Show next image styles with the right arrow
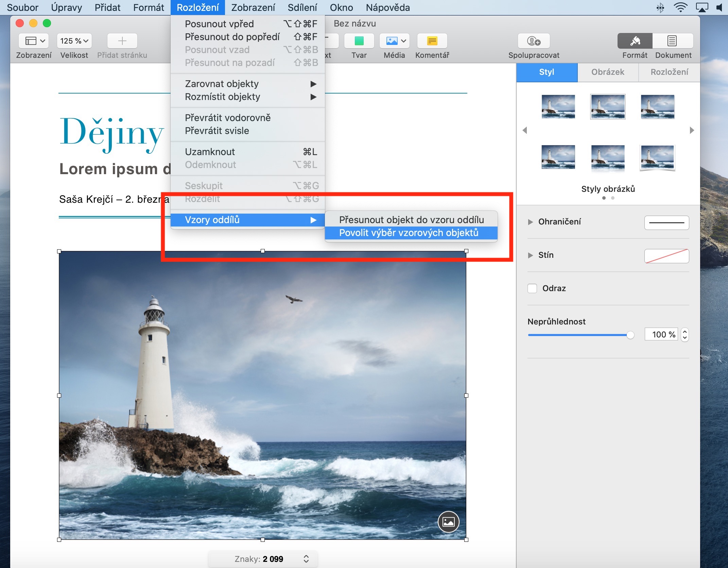 click(x=692, y=130)
